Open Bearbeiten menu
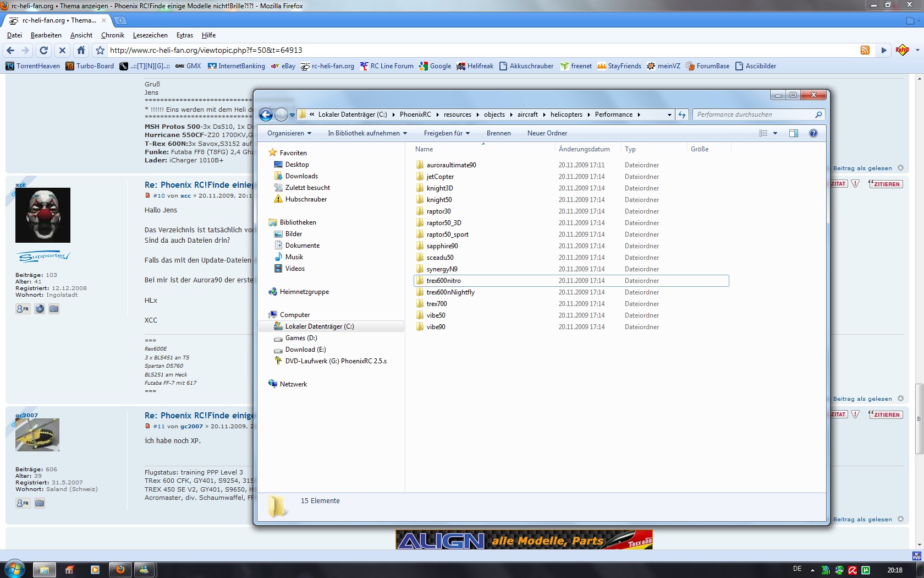Image resolution: width=924 pixels, height=578 pixels. [46, 35]
